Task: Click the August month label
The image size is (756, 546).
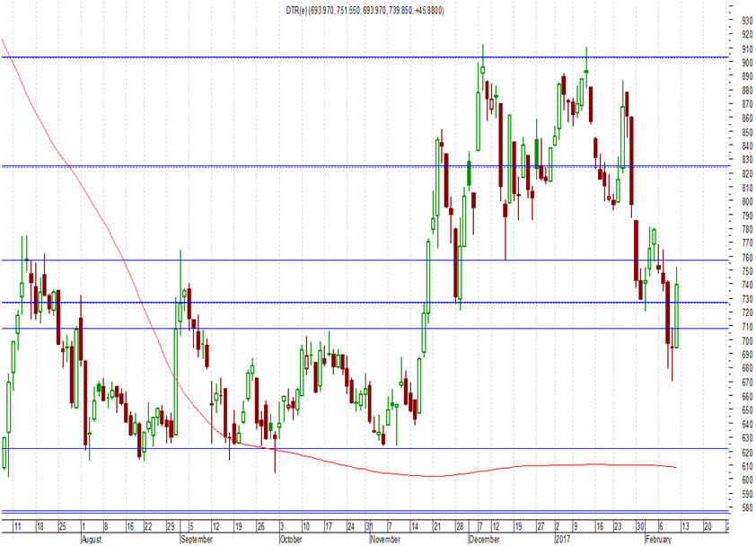Action: click(x=92, y=539)
